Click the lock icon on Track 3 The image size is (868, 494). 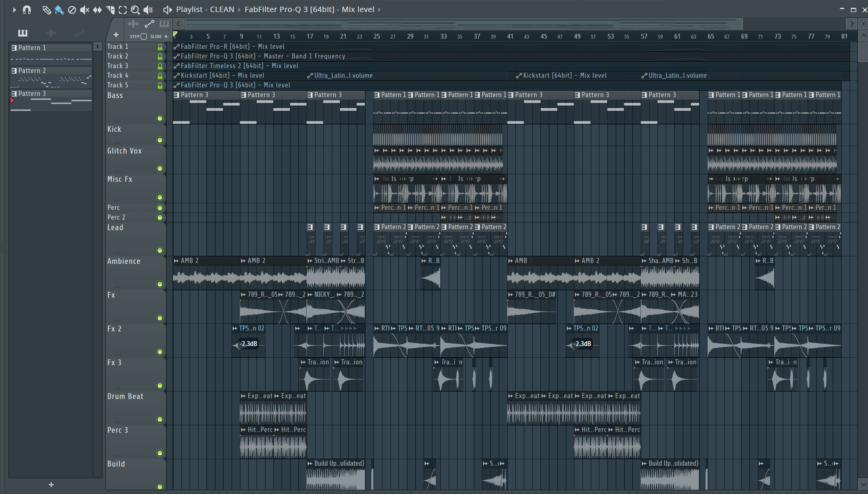160,66
